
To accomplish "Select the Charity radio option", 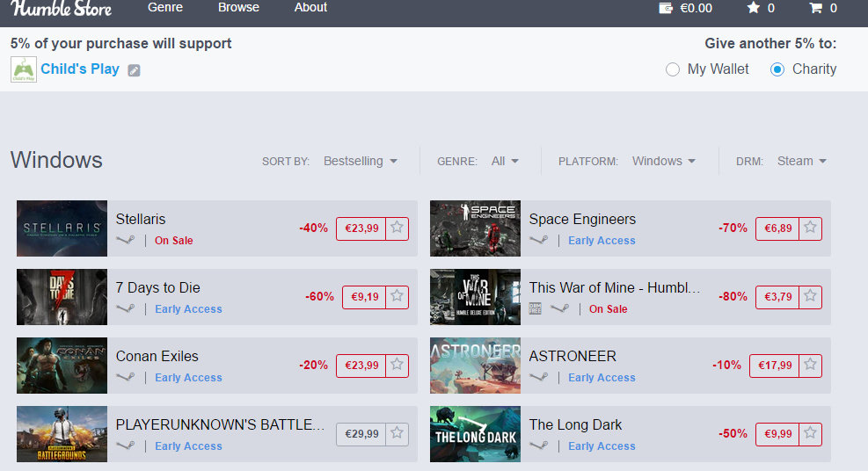I will point(777,69).
